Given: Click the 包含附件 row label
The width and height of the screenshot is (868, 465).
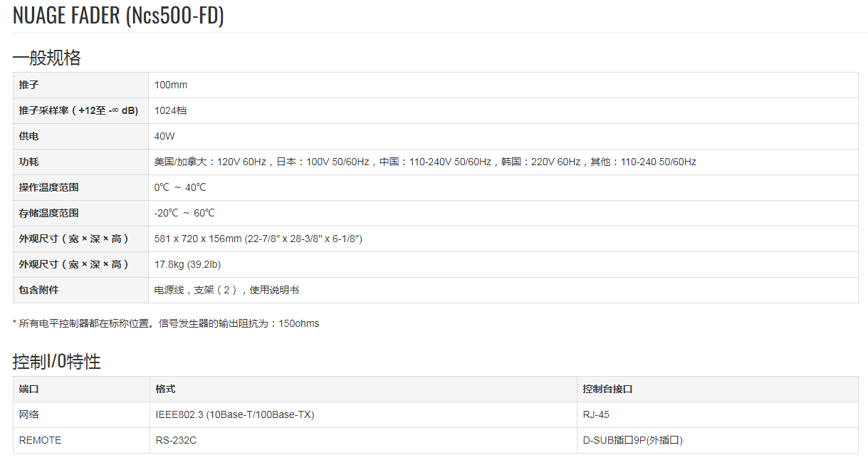Looking at the screenshot, I should [39, 290].
